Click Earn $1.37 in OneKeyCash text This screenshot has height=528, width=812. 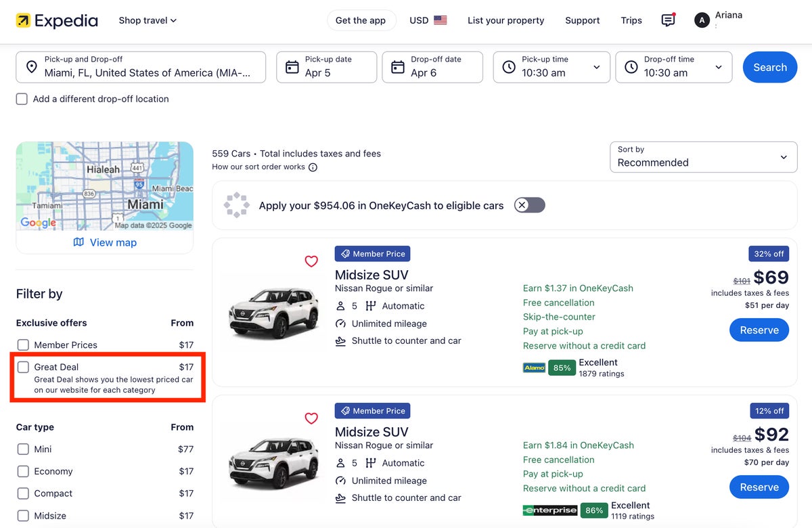coord(578,288)
